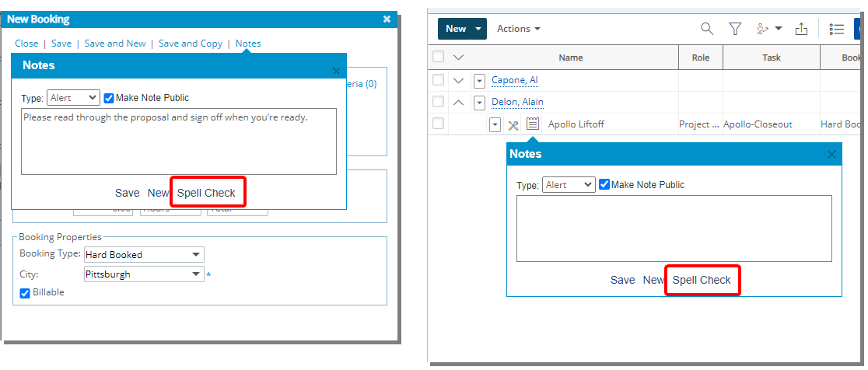Screen dimensions: 868x370
Task: Click New in the New Booking Notes popup
Action: [x=158, y=193]
